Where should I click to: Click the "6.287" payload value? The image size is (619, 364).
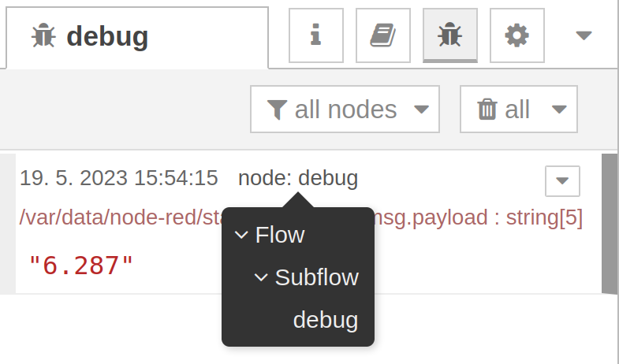[81, 265]
